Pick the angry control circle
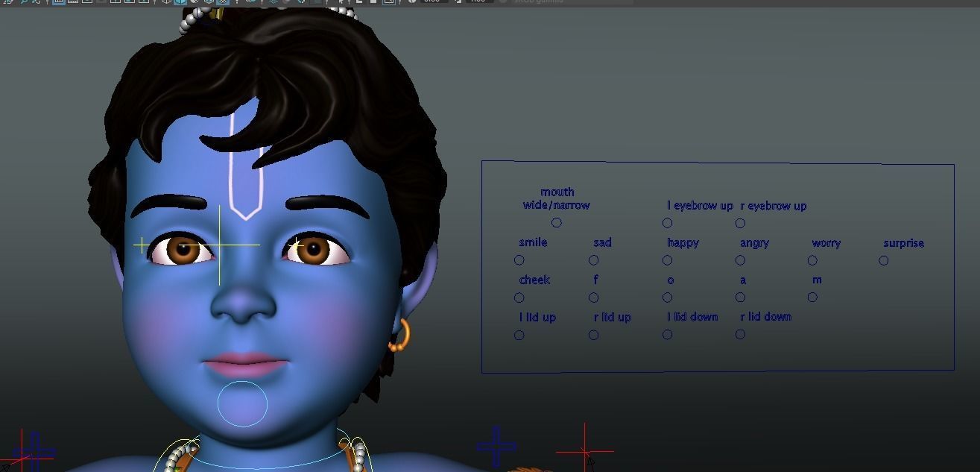The width and height of the screenshot is (980, 472). pyautogui.click(x=740, y=260)
